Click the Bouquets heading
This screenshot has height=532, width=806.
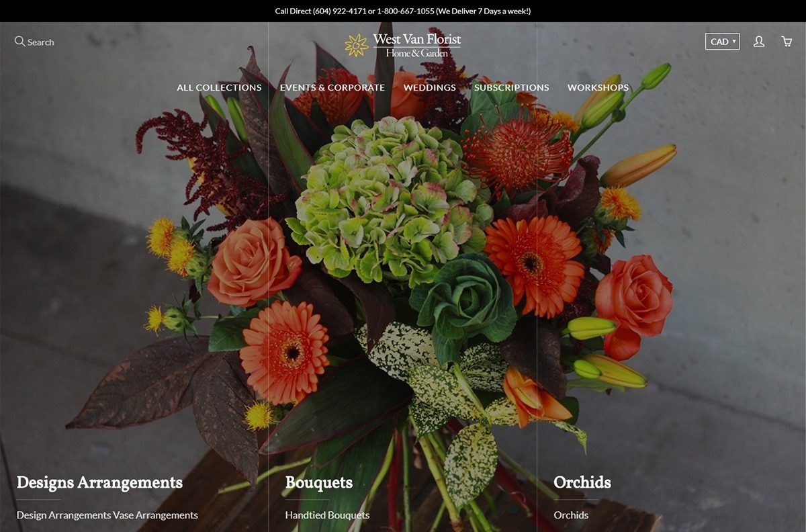tap(319, 482)
